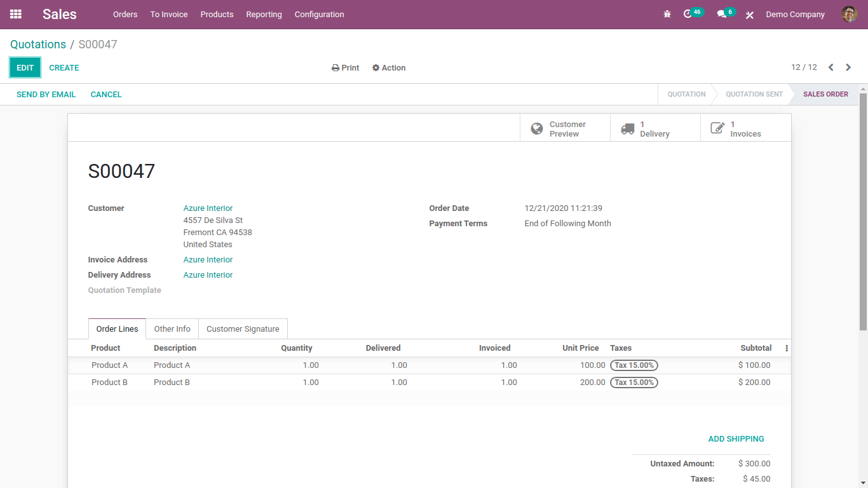Viewport: 868px width, 488px height.
Task: Click SEND BY EMAIL button
Action: (46, 95)
